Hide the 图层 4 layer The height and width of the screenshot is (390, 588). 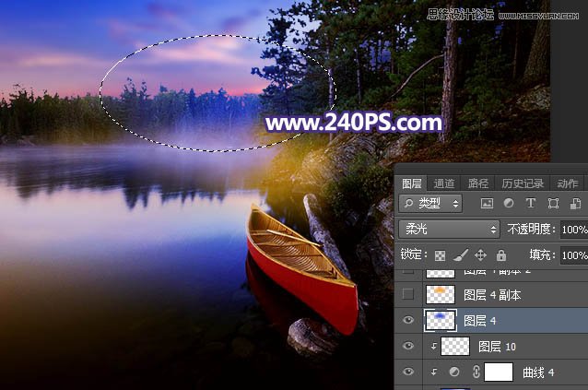click(x=408, y=320)
